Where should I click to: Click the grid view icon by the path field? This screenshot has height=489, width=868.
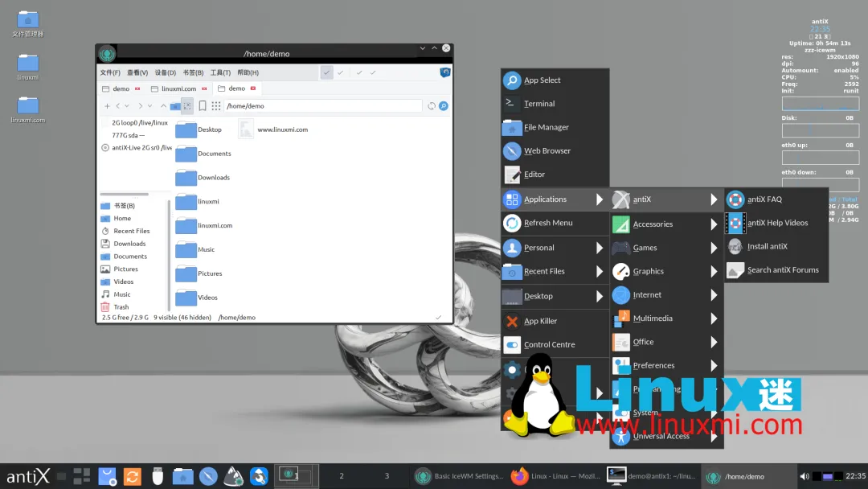[216, 106]
